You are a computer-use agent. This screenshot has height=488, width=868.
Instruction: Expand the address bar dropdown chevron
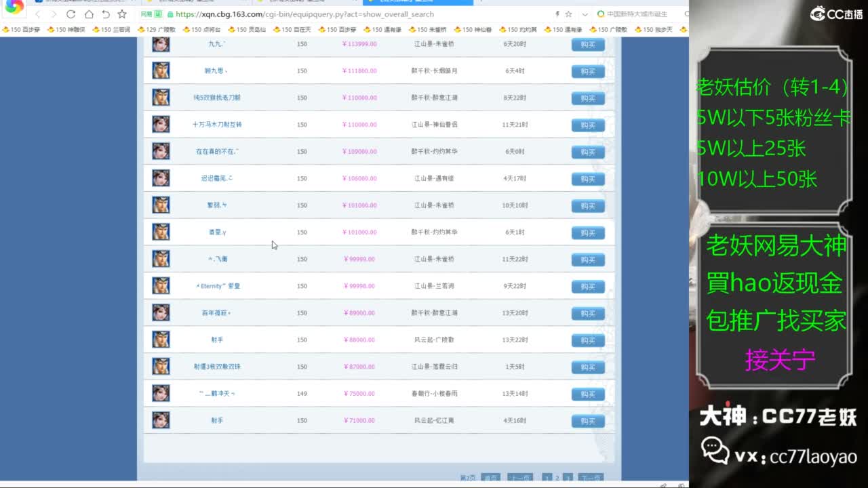click(x=585, y=14)
